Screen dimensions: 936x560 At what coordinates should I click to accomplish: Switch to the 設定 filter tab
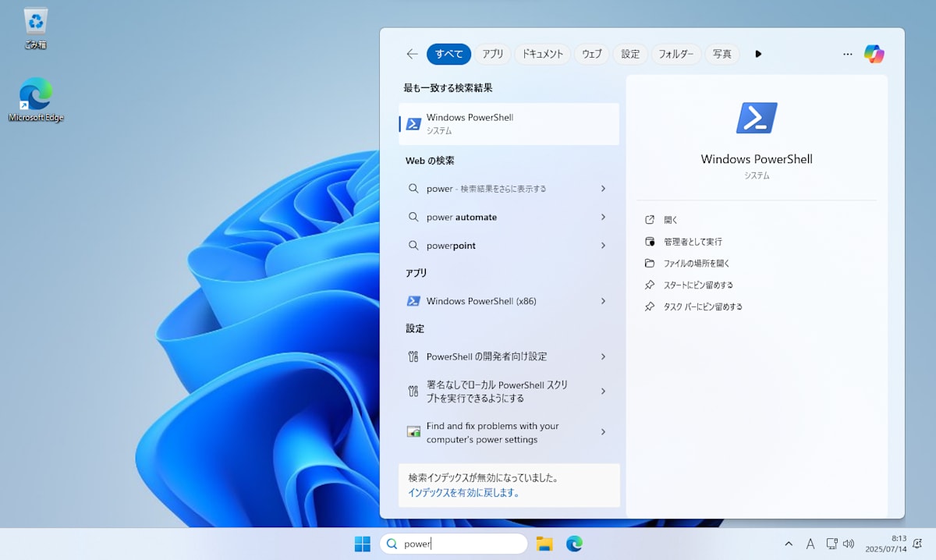tap(630, 54)
